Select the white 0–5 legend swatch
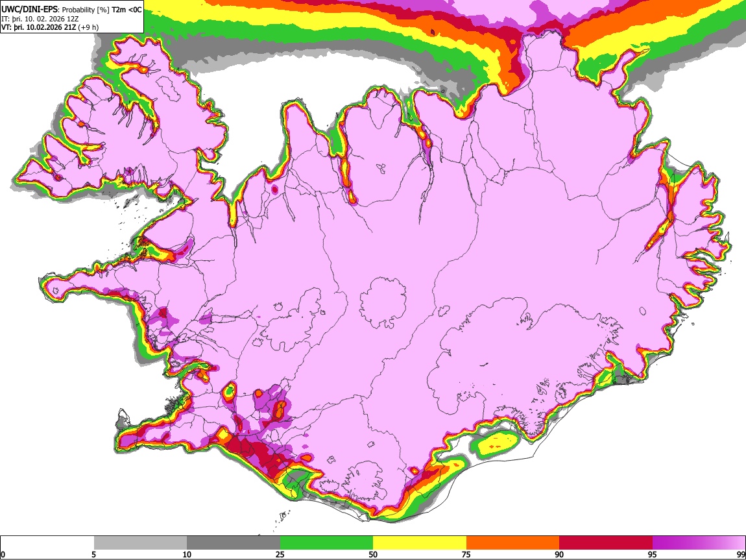 pos(47,543)
